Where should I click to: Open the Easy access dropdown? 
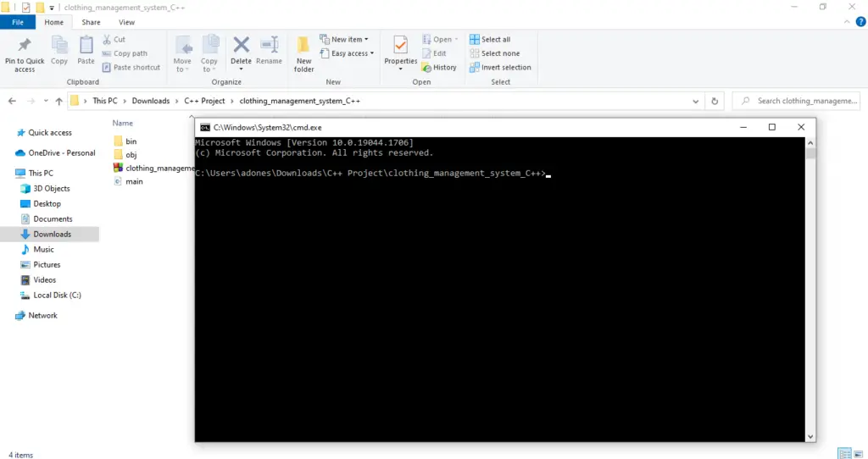tap(347, 53)
